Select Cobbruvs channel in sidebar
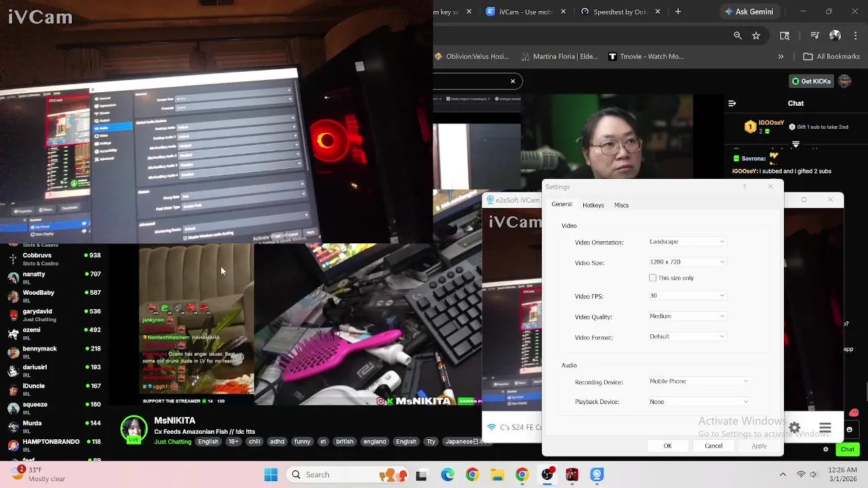 click(x=56, y=259)
